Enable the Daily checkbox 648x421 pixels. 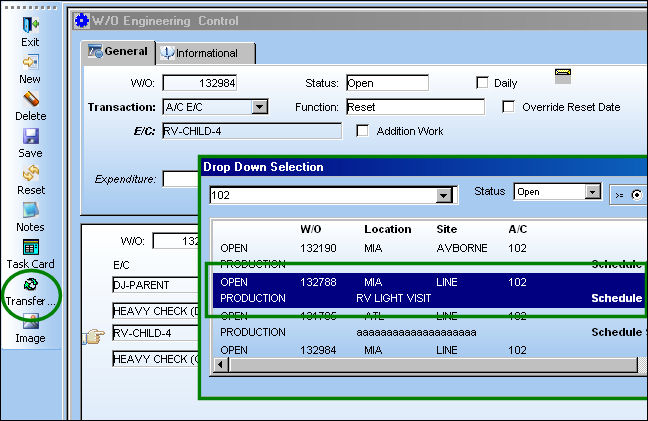point(482,83)
